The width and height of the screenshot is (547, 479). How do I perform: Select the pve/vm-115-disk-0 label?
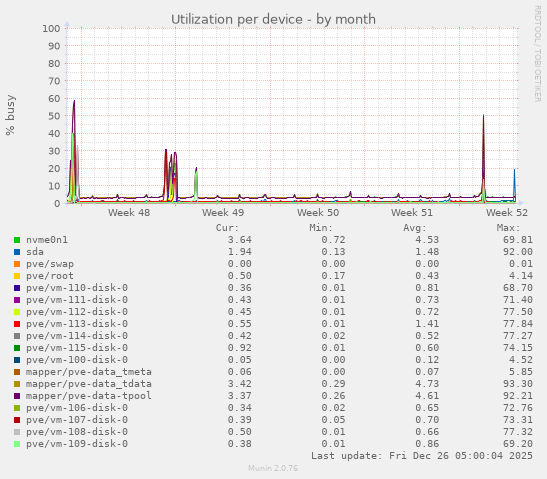(x=77, y=348)
